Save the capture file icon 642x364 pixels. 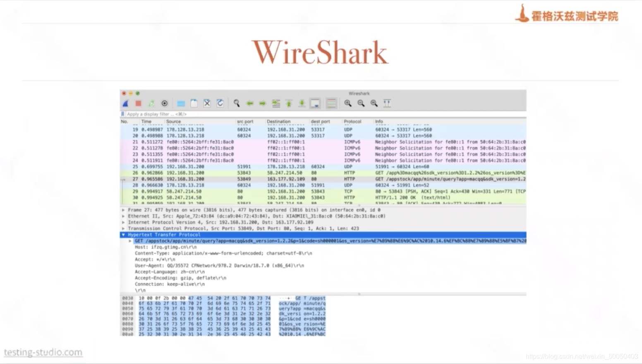(194, 103)
